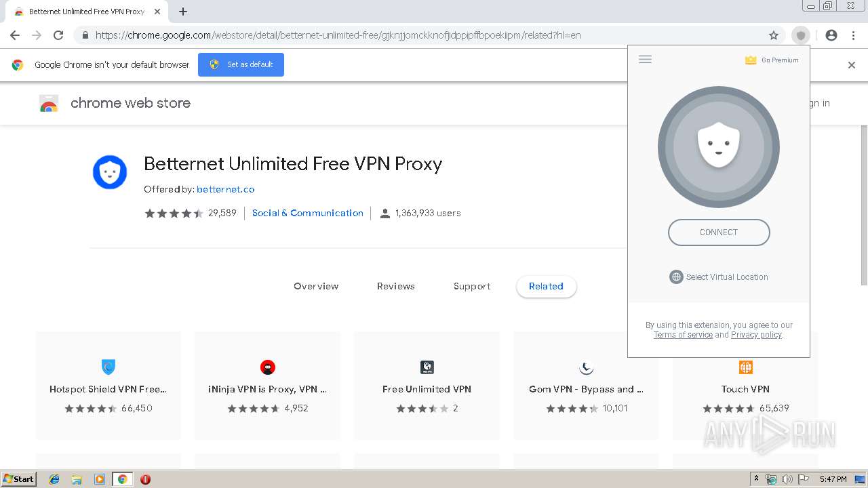The width and height of the screenshot is (868, 488).
Task: Select the Betternet browser tab
Action: pyautogui.click(x=86, y=12)
